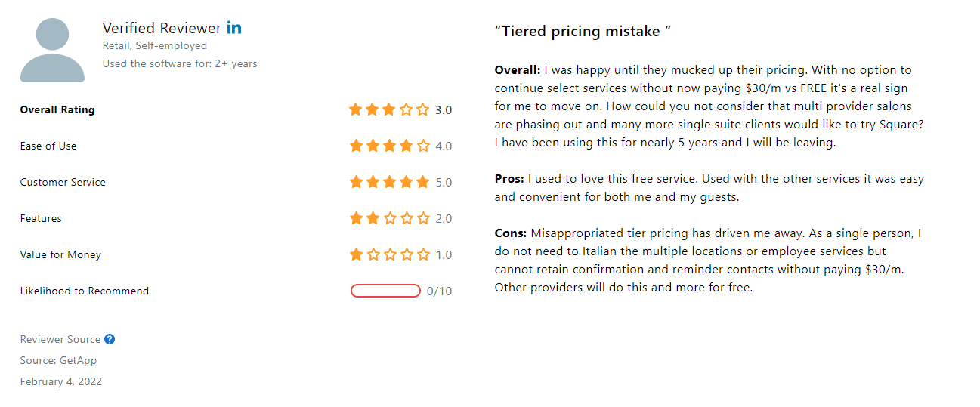Click the Reviewer Source help question-mark icon
980x407 pixels.
[110, 339]
